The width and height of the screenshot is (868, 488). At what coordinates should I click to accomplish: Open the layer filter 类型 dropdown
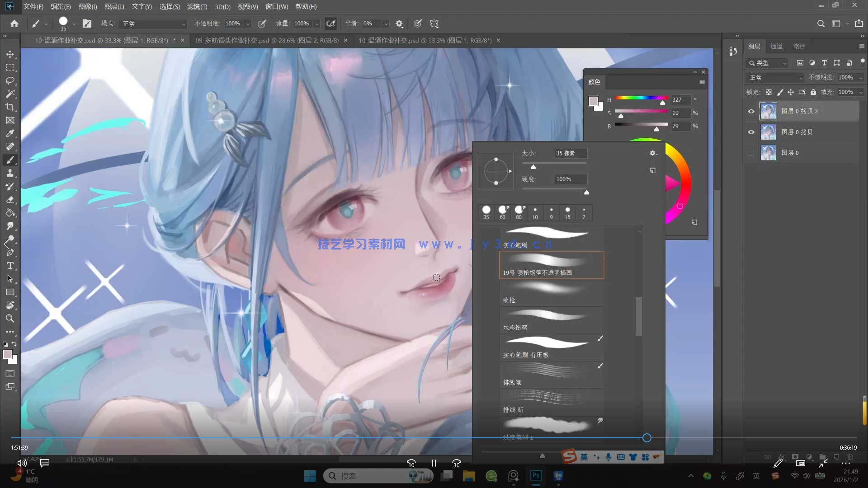pos(768,63)
